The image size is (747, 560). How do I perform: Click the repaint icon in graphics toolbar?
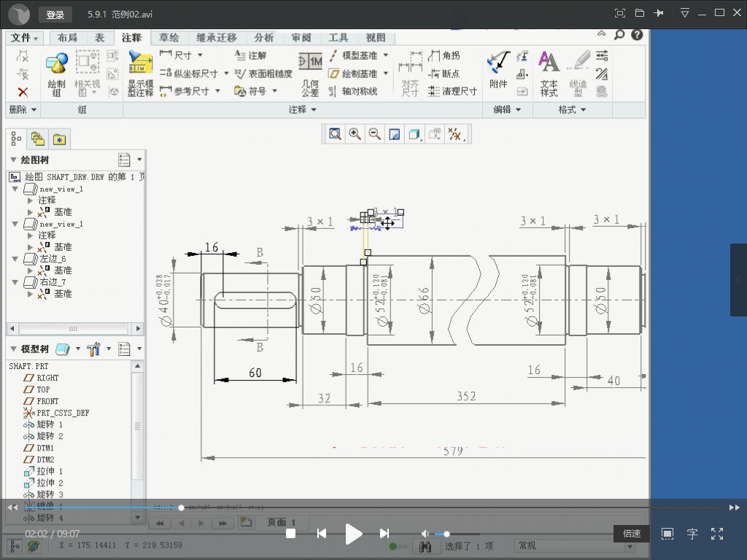pyautogui.click(x=395, y=135)
